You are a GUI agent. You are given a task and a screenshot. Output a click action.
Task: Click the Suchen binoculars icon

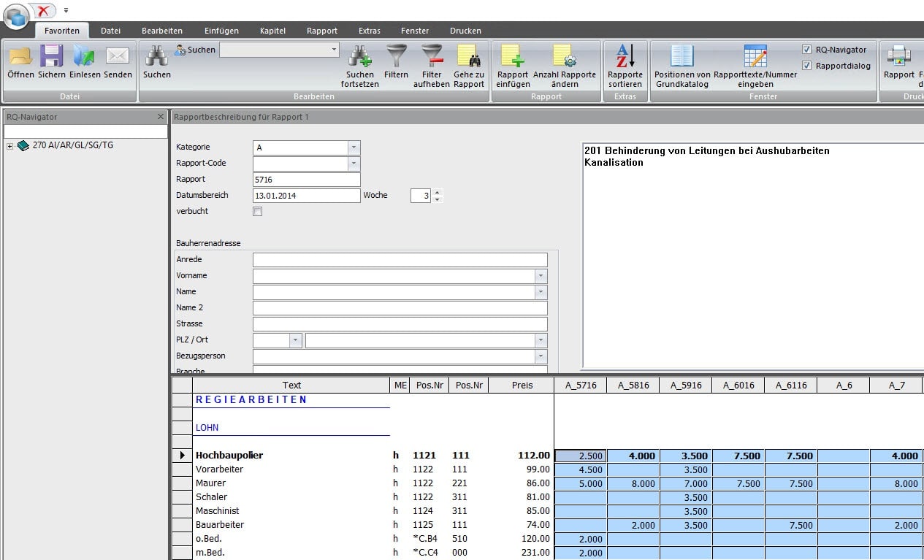coord(156,56)
